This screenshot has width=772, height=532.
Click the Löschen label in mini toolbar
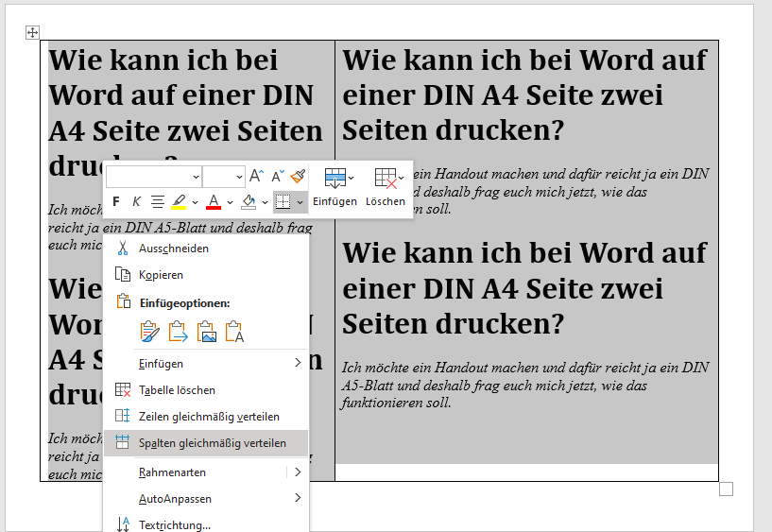click(386, 201)
